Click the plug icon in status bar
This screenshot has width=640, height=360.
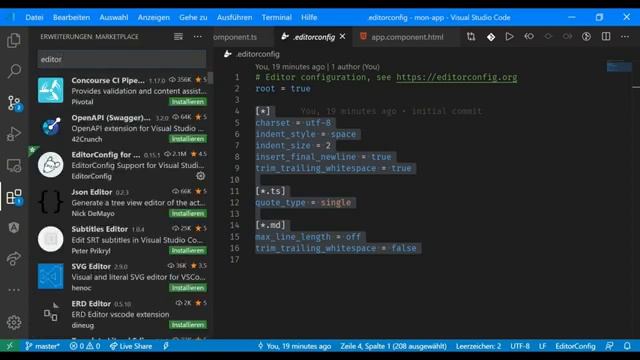tap(166, 346)
